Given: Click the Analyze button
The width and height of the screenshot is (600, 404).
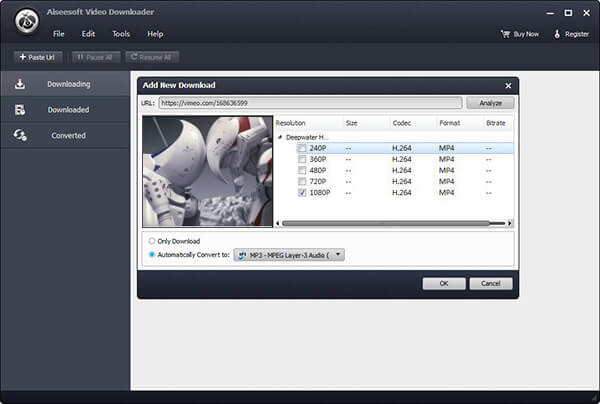Looking at the screenshot, I should [490, 103].
